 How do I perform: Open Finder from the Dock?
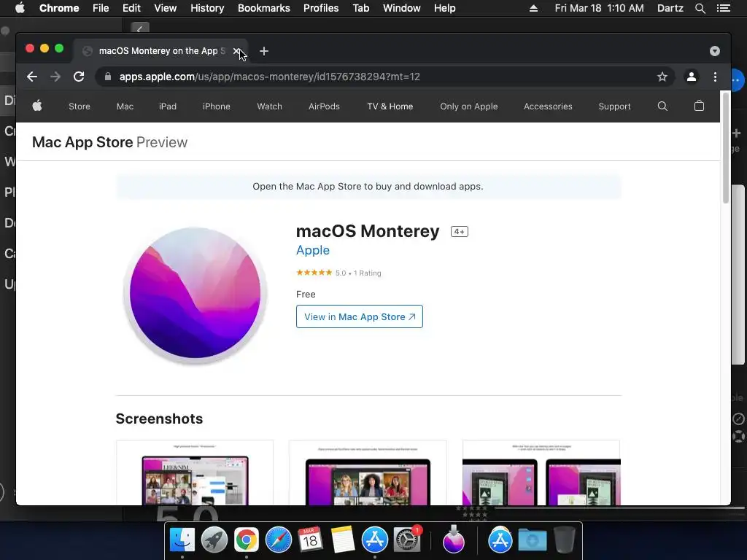(x=182, y=540)
